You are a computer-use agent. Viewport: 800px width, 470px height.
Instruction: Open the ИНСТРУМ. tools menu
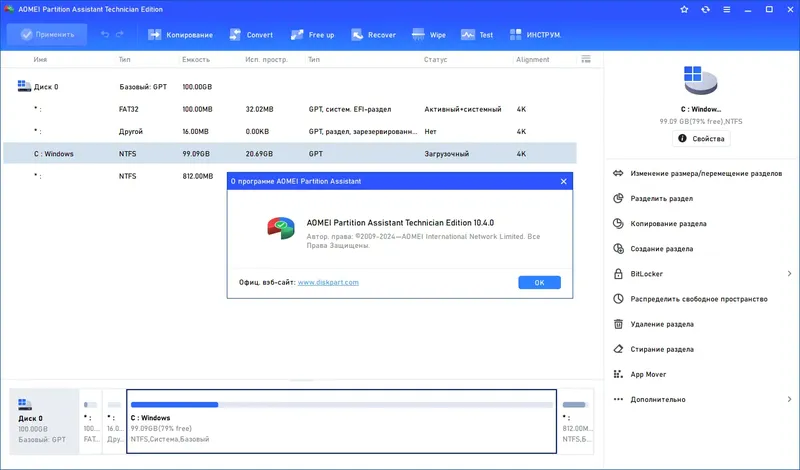pyautogui.click(x=535, y=35)
